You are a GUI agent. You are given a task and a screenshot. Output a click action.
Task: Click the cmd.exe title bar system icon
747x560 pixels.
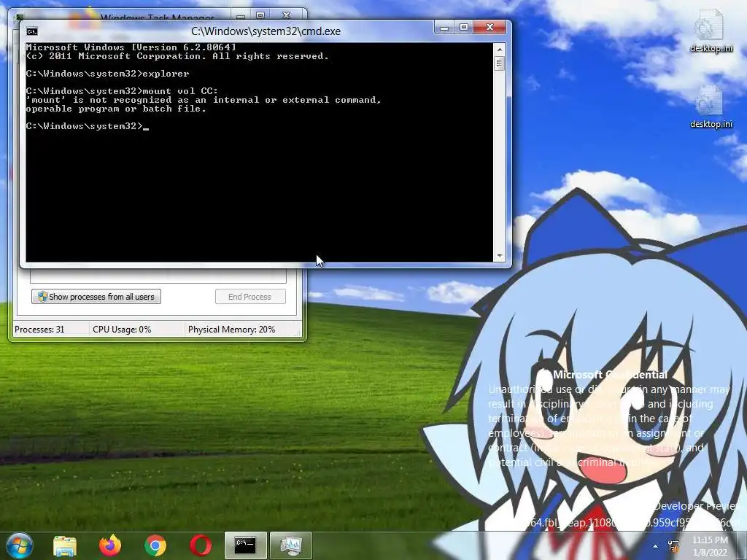[32, 31]
